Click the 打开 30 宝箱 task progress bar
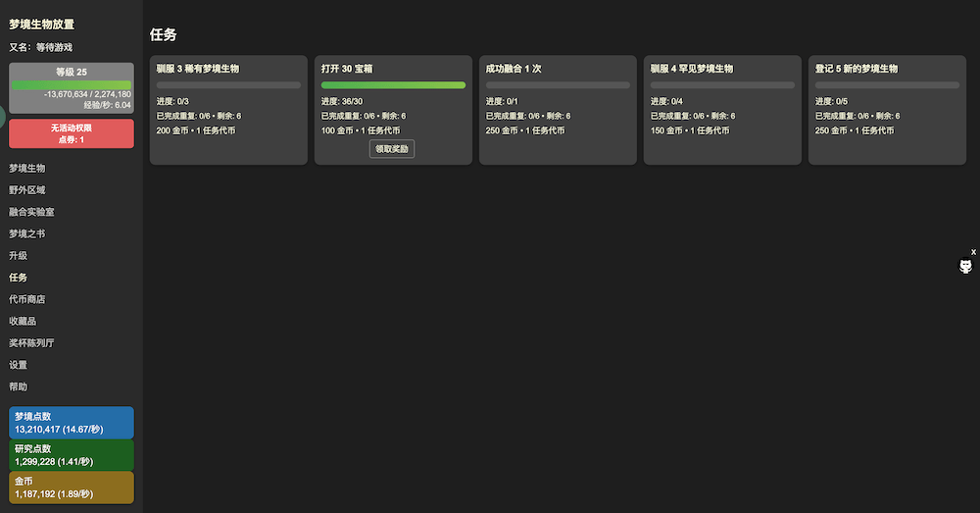The height and width of the screenshot is (513, 980). pyautogui.click(x=393, y=85)
